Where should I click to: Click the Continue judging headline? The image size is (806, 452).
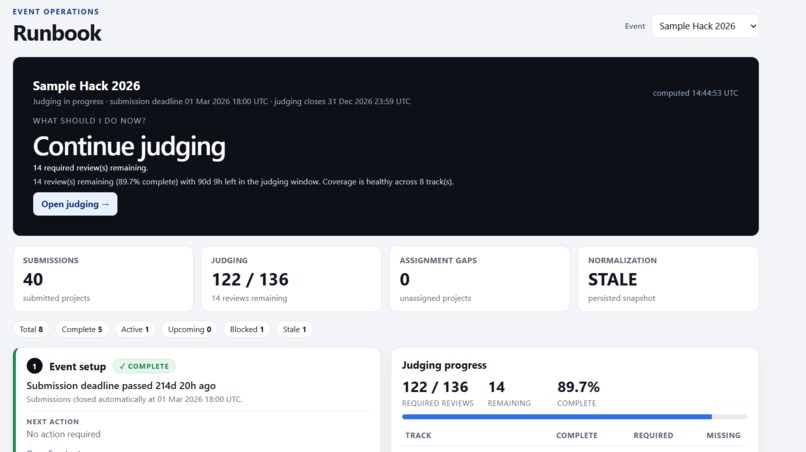point(129,147)
